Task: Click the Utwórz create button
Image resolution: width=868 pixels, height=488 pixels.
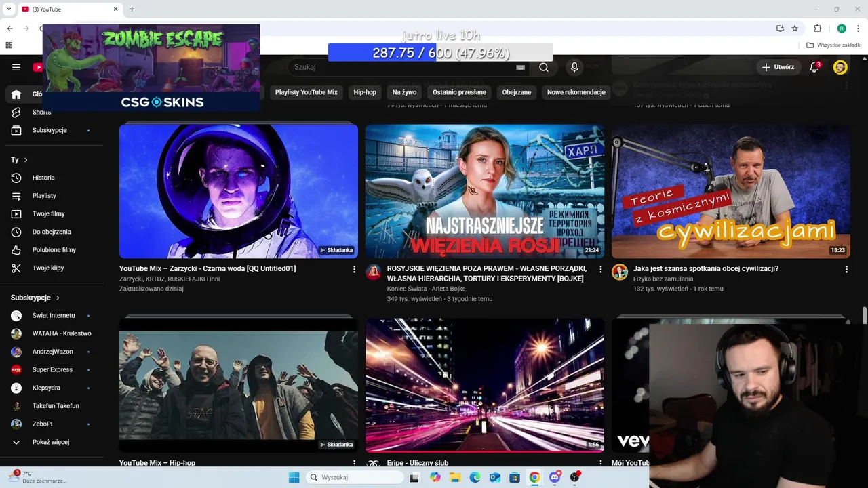Action: [778, 67]
